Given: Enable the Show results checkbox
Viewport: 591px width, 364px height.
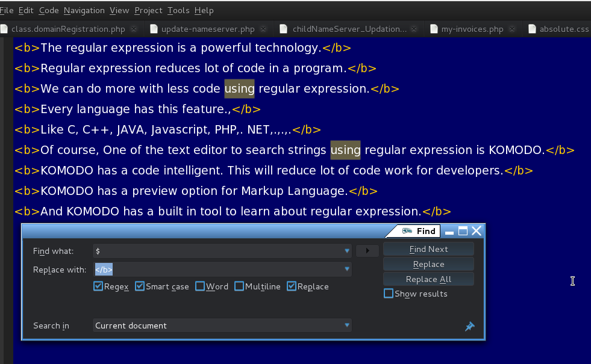Looking at the screenshot, I should (389, 294).
